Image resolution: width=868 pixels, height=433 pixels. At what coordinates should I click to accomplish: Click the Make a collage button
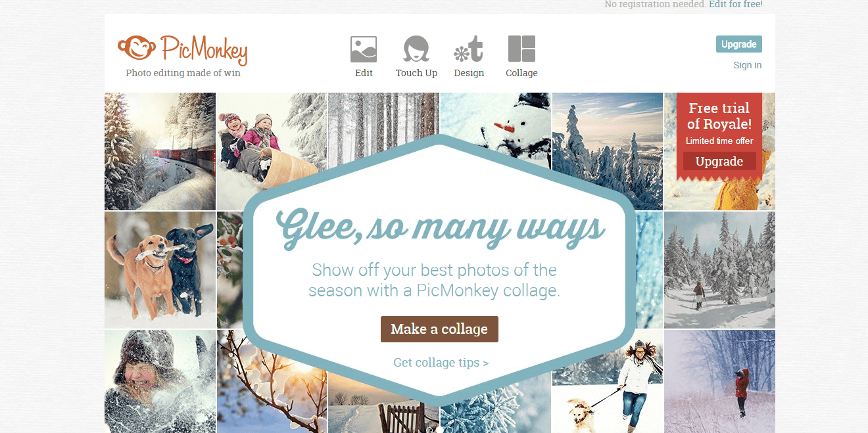click(439, 329)
